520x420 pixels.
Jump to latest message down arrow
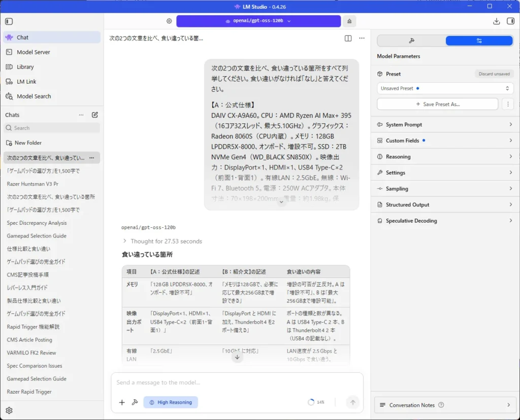[237, 357]
